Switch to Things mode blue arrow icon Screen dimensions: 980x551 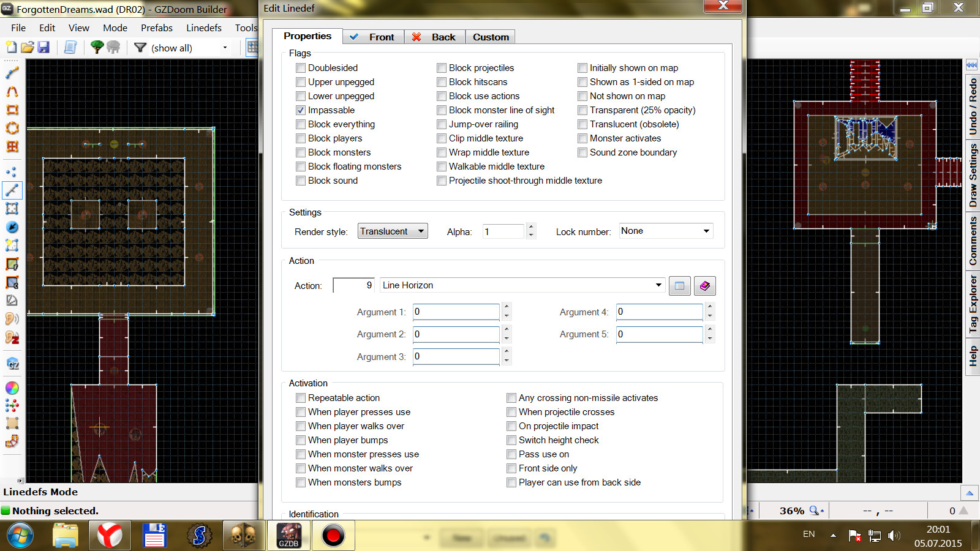[x=12, y=227]
